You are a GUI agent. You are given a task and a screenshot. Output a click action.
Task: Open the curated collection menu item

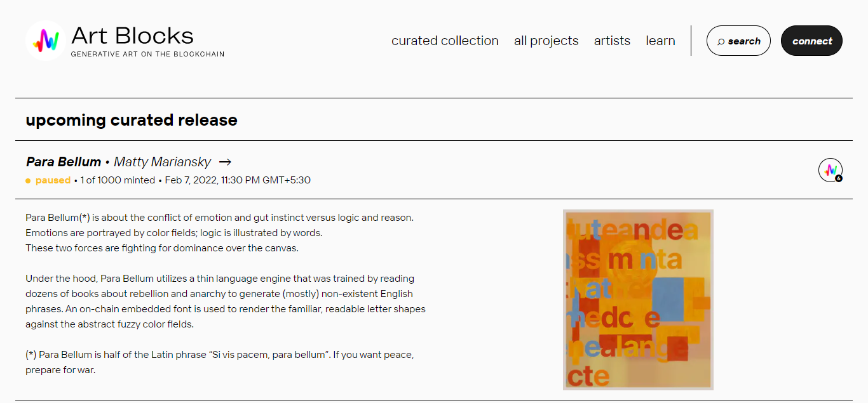(x=445, y=41)
